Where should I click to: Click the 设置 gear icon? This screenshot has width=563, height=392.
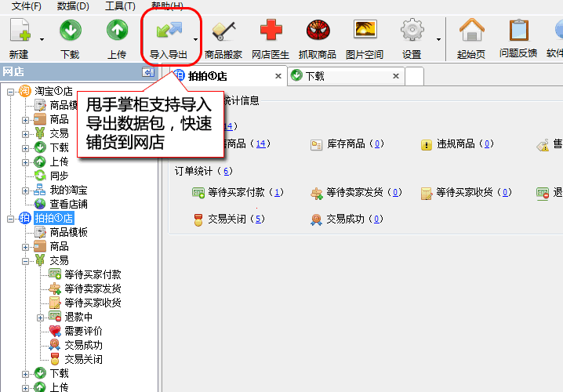[412, 30]
